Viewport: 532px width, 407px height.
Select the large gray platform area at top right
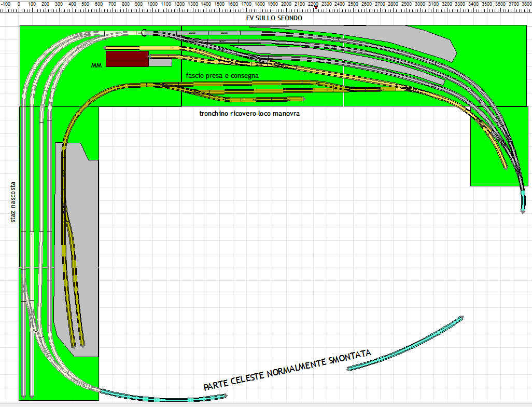tap(415, 39)
